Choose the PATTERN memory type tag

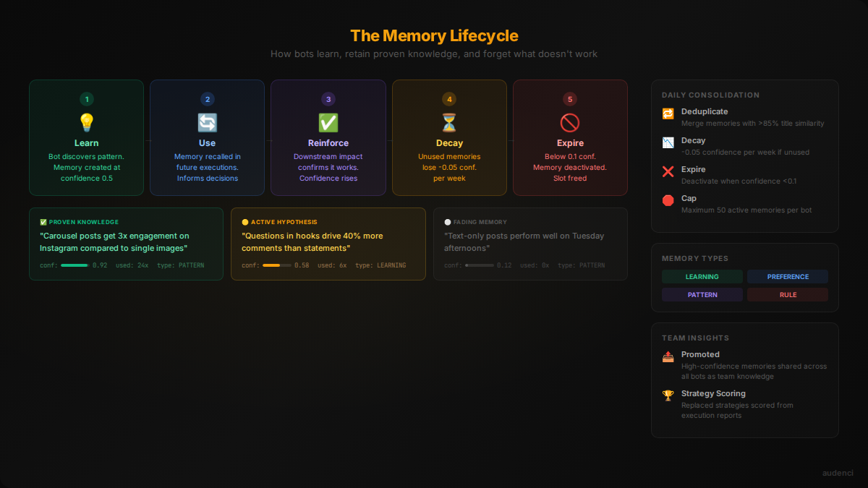(702, 295)
